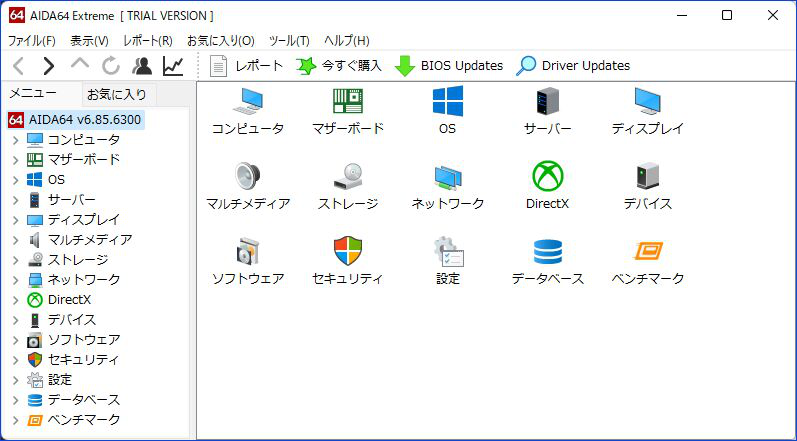Expand the データベース tree node
797x441 pixels.
[x=16, y=400]
